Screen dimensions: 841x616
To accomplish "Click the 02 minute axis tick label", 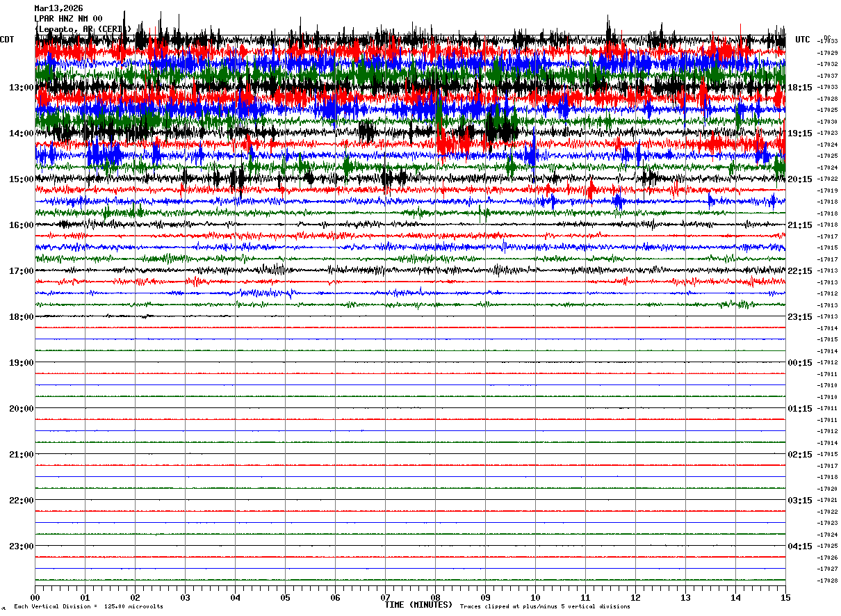I will tap(136, 598).
